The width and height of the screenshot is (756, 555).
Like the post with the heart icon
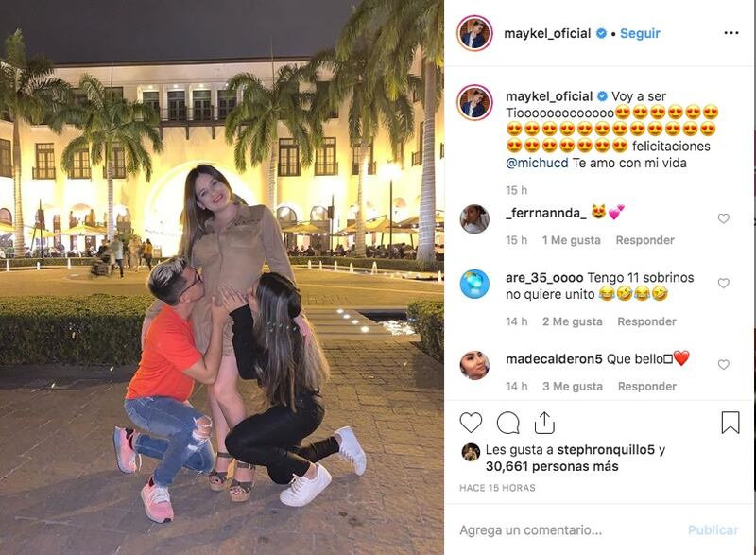[471, 423]
